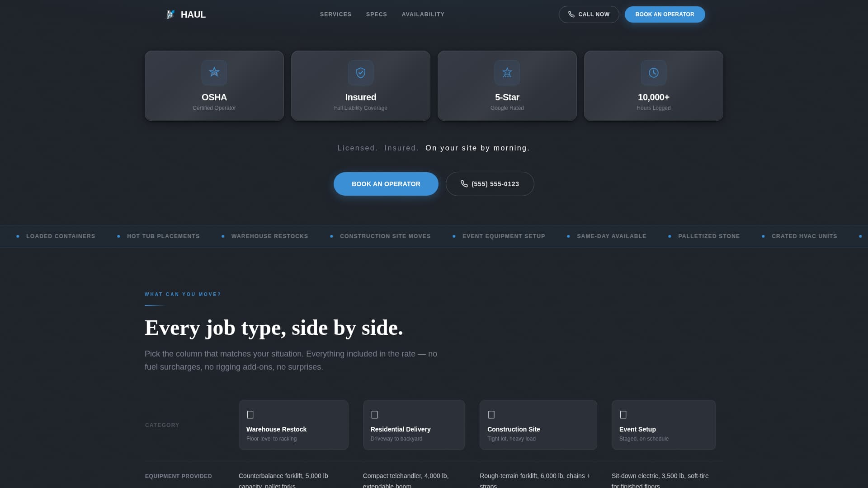Click the phone icon beside (555) 555-0123
Image resolution: width=868 pixels, height=488 pixels.
coord(464,184)
